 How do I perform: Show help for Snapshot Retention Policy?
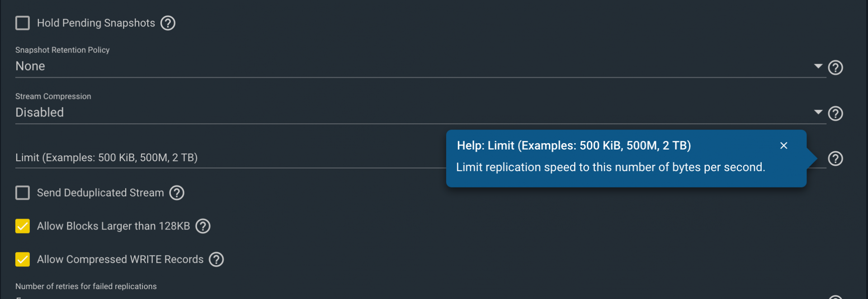coord(835,67)
